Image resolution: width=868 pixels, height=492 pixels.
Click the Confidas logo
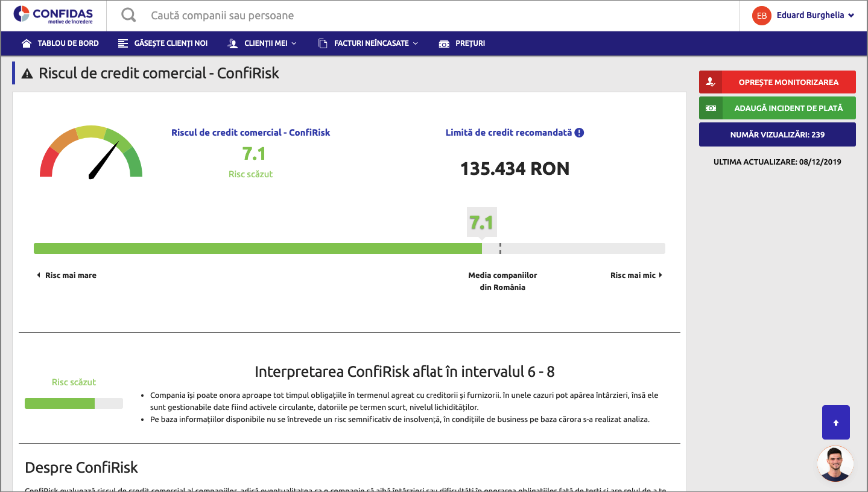[53, 14]
